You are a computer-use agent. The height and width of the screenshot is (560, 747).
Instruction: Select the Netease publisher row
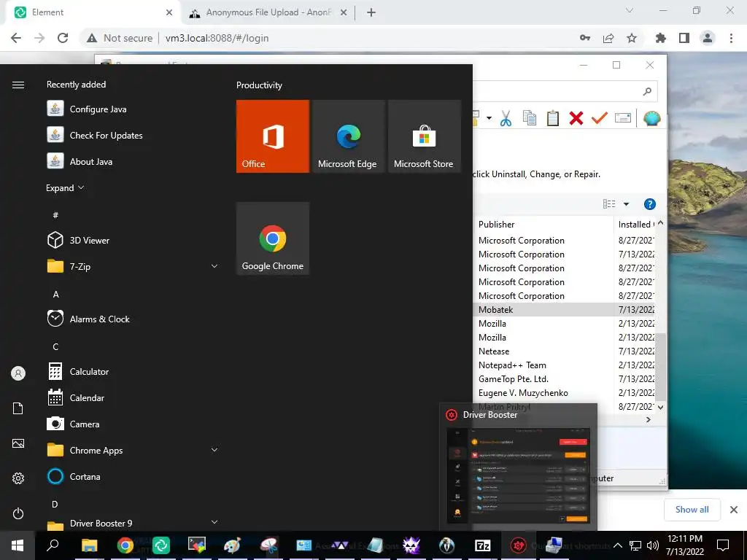point(564,351)
